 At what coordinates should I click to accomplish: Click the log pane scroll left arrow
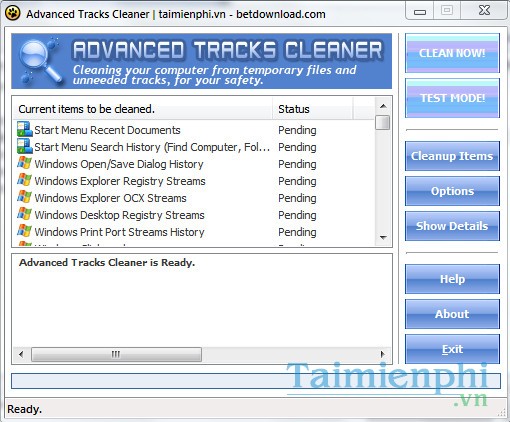click(x=21, y=354)
